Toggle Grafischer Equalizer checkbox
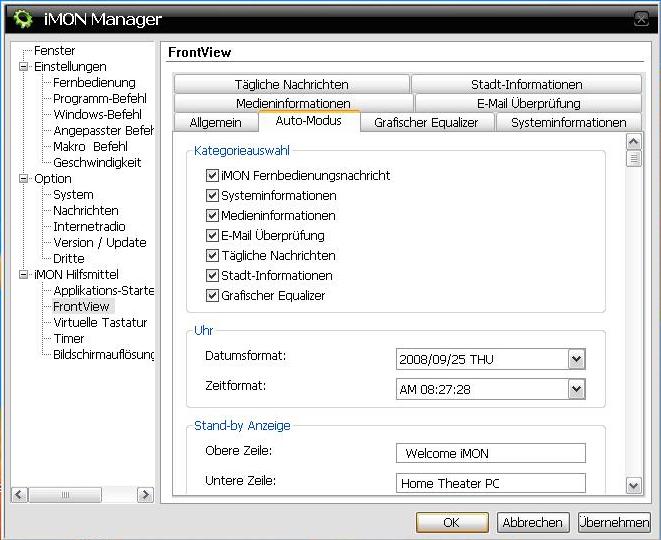 pyautogui.click(x=212, y=296)
